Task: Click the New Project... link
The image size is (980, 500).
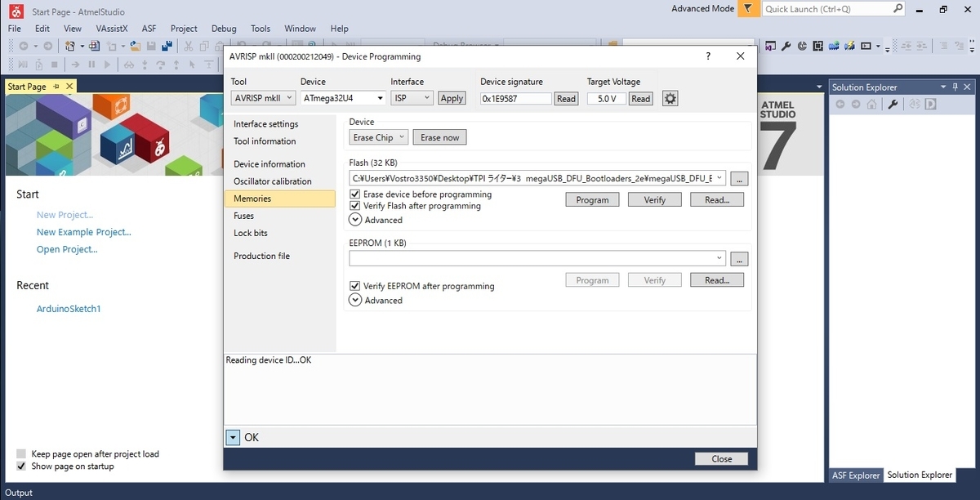Action: pos(65,215)
